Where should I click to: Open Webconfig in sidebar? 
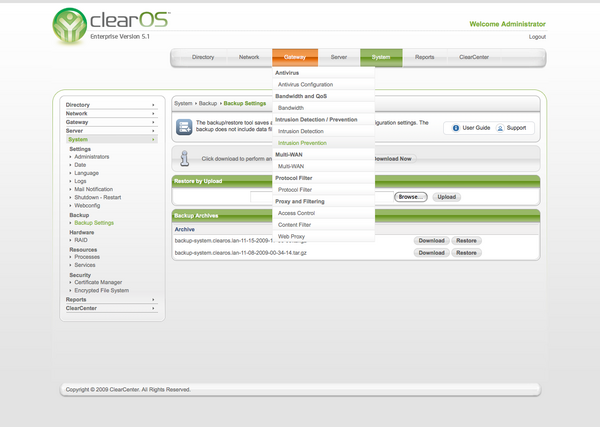[x=87, y=205]
